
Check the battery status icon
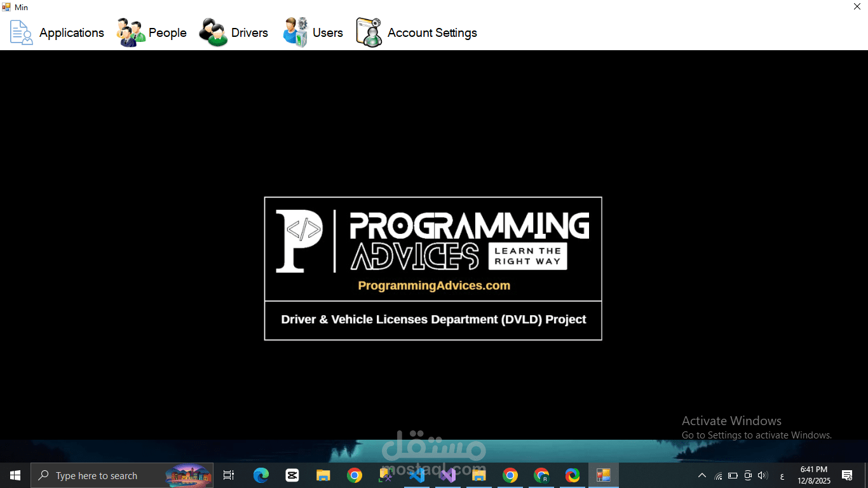click(x=733, y=475)
